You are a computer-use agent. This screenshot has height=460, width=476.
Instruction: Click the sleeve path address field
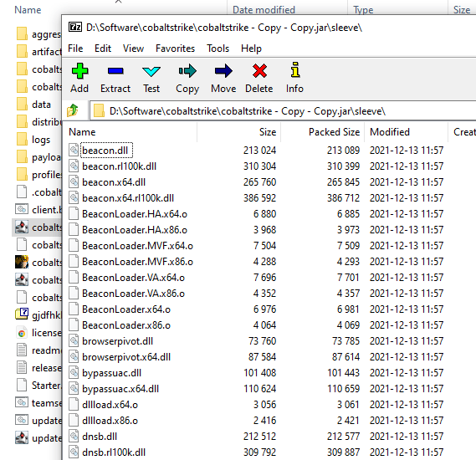pyautogui.click(x=283, y=111)
